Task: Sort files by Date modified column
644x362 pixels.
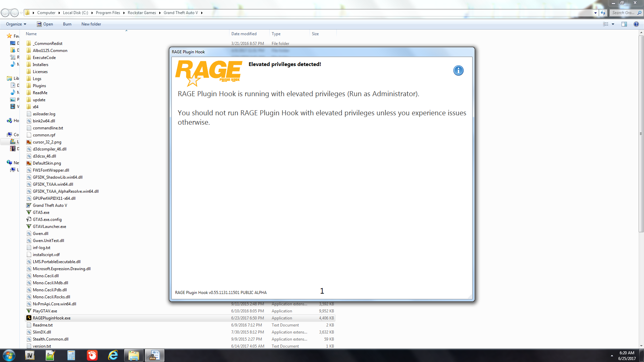Action: pos(244,34)
